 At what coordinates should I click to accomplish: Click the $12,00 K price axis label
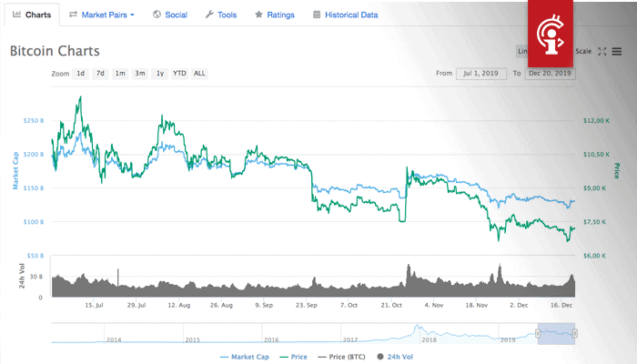[596, 121]
